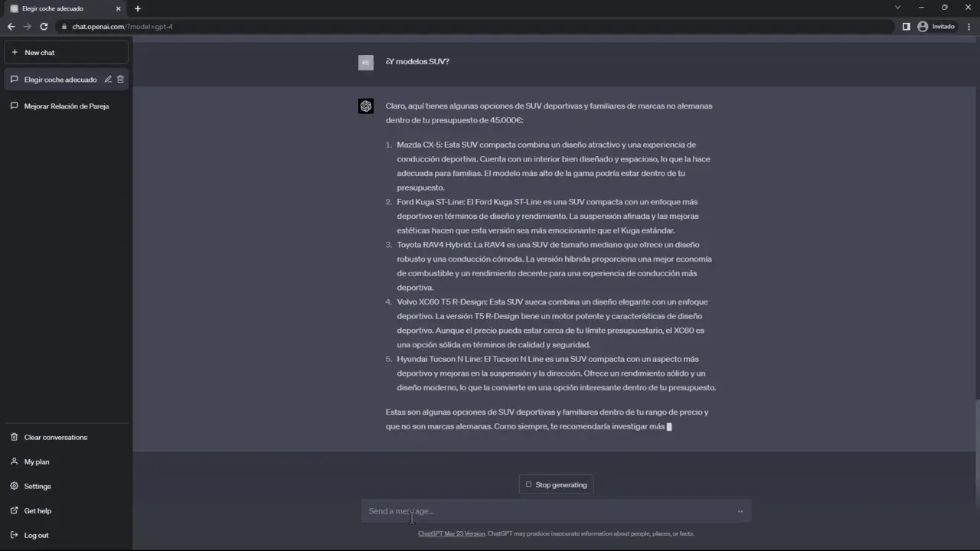Open My plan from the sidebar
980x551 pixels.
[x=66, y=462]
